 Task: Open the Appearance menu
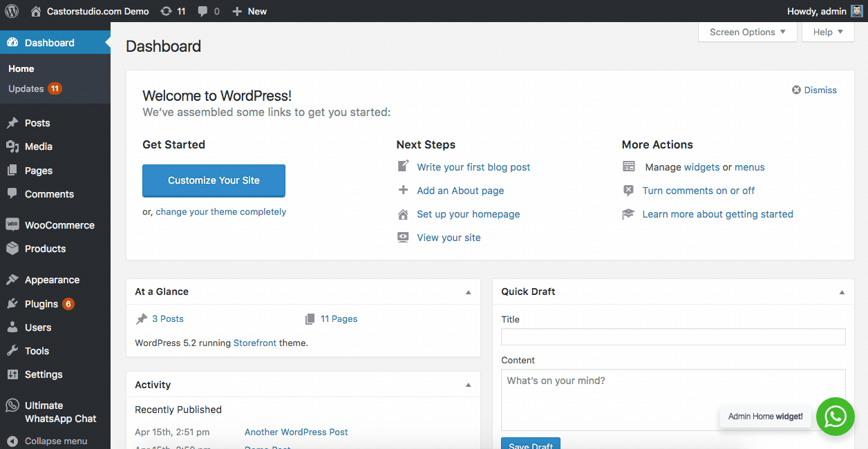[52, 280]
